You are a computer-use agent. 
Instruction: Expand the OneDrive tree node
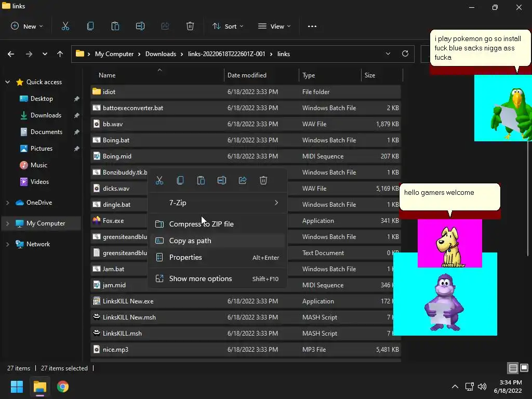7,203
